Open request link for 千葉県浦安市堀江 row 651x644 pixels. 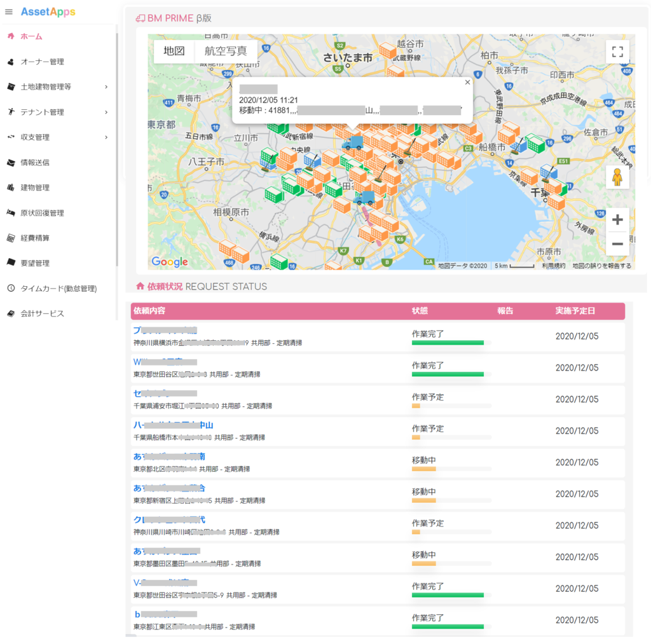click(x=165, y=394)
